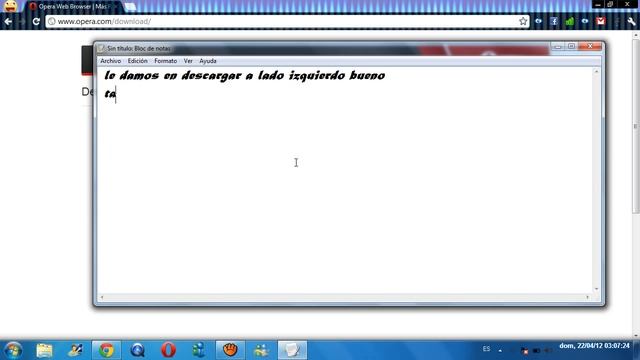This screenshot has width=640, height=360.
Task: Click the Notepad taskbar icon
Action: pyautogui.click(x=292, y=350)
